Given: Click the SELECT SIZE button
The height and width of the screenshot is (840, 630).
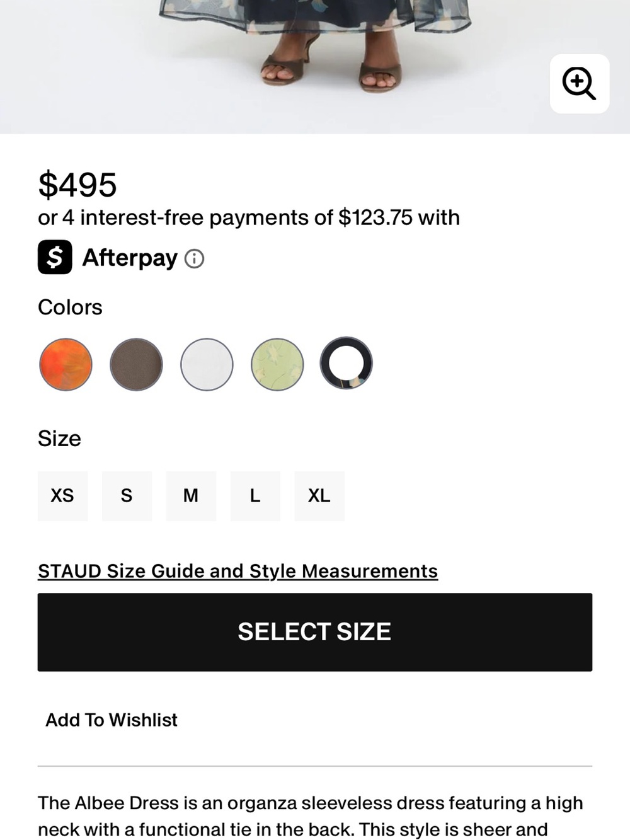Looking at the screenshot, I should tap(315, 632).
